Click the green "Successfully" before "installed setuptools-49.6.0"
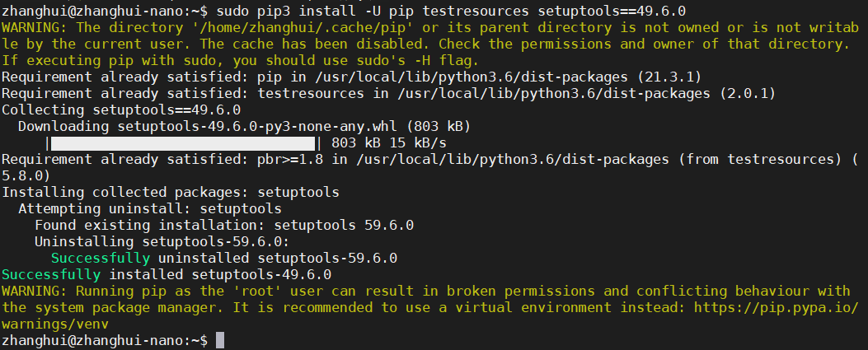This screenshot has width=868, height=350. pos(51,274)
